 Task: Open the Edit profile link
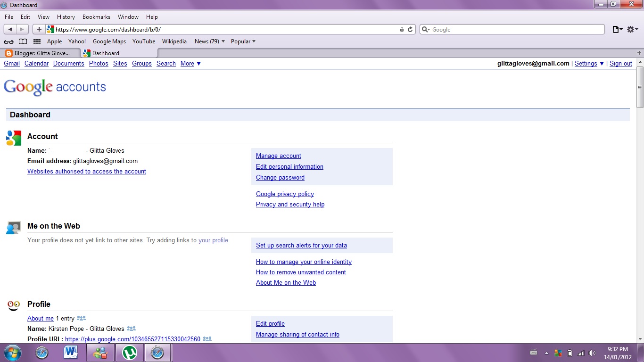click(x=270, y=324)
